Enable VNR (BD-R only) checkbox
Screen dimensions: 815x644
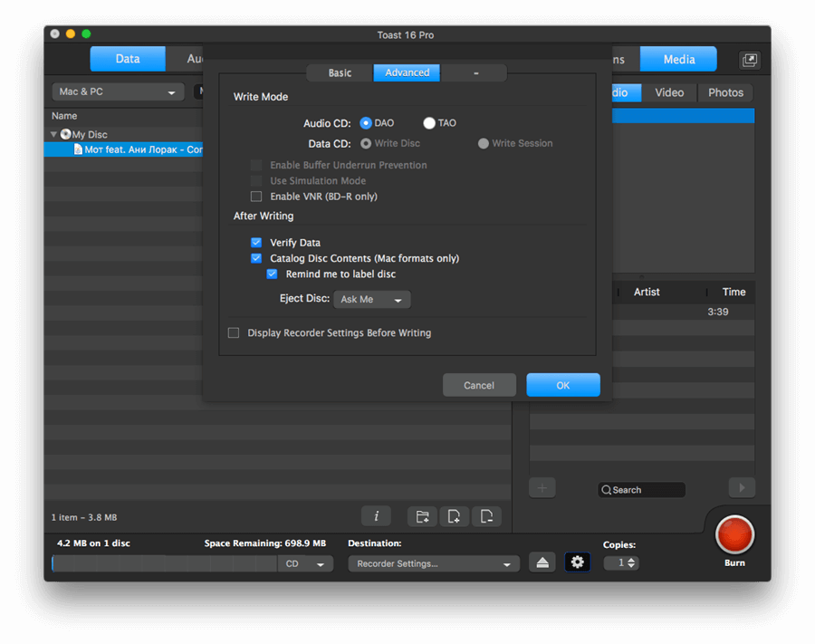[x=256, y=197]
